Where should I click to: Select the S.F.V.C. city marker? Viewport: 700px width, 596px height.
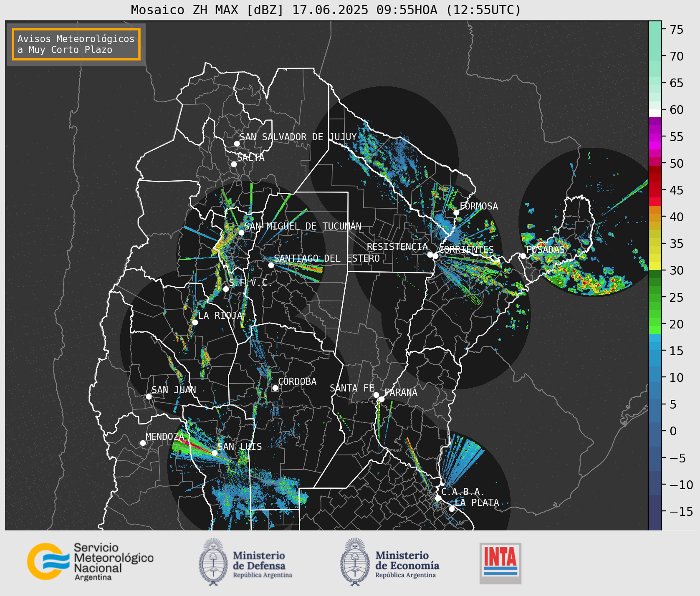pos(226,289)
